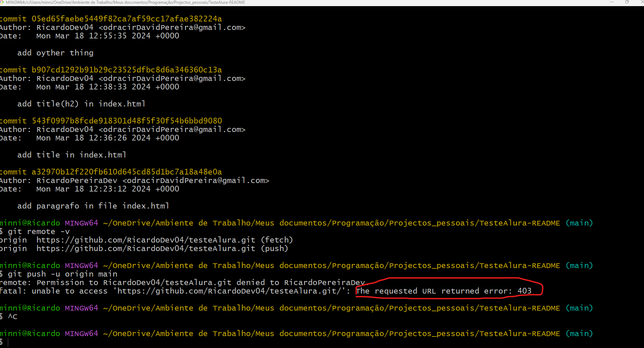644x348 pixels.
Task: Click commit hash a32970b12f220fb610d645cd85d1bc7a18a48e0a
Action: tap(127, 172)
